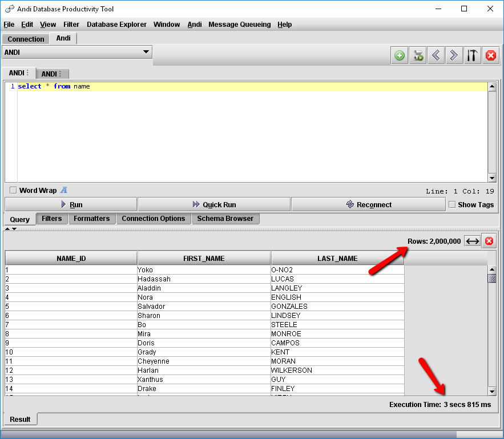Viewport: 504px width, 439px height.
Task: Open the tools icon with hammer symbol
Action: (473, 55)
